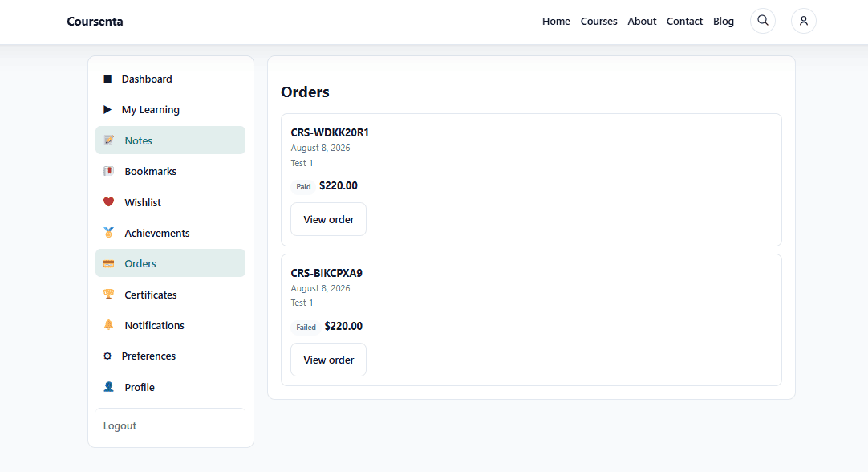Image resolution: width=868 pixels, height=472 pixels.
Task: Select the Notifications bell icon
Action: [108, 325]
